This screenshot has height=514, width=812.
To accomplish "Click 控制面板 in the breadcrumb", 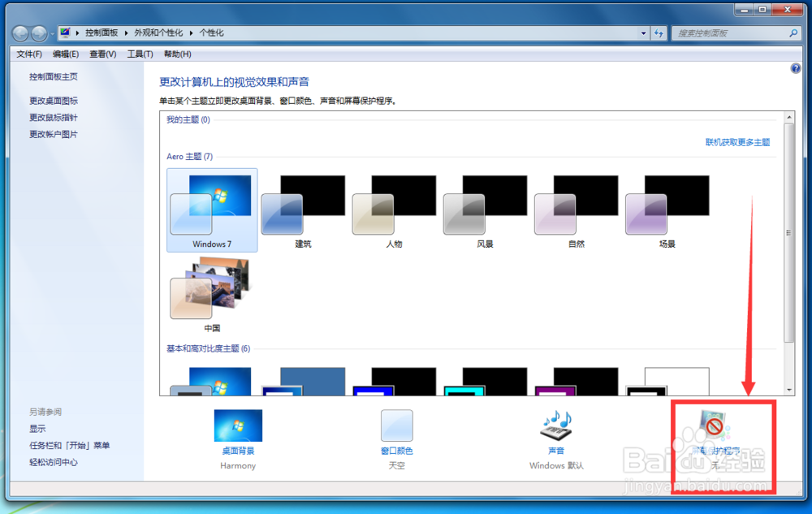I will pos(101,32).
